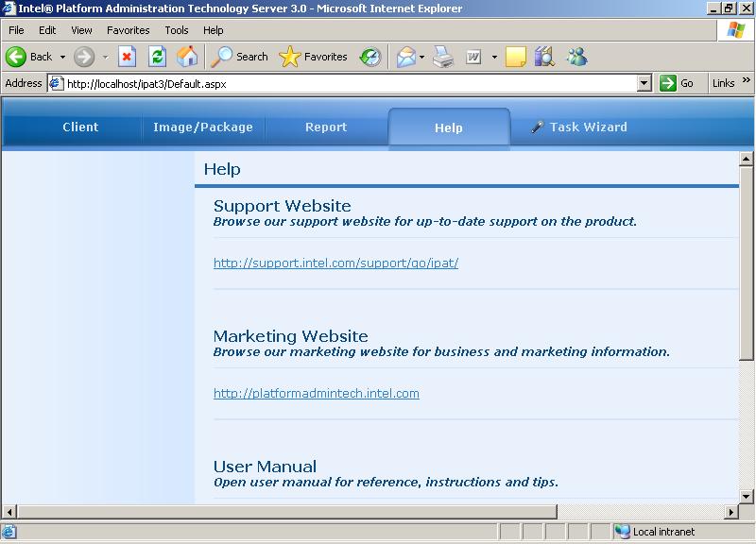Viewport: 756px width, 544px height.
Task: Click the Refresh page icon
Action: click(x=157, y=57)
